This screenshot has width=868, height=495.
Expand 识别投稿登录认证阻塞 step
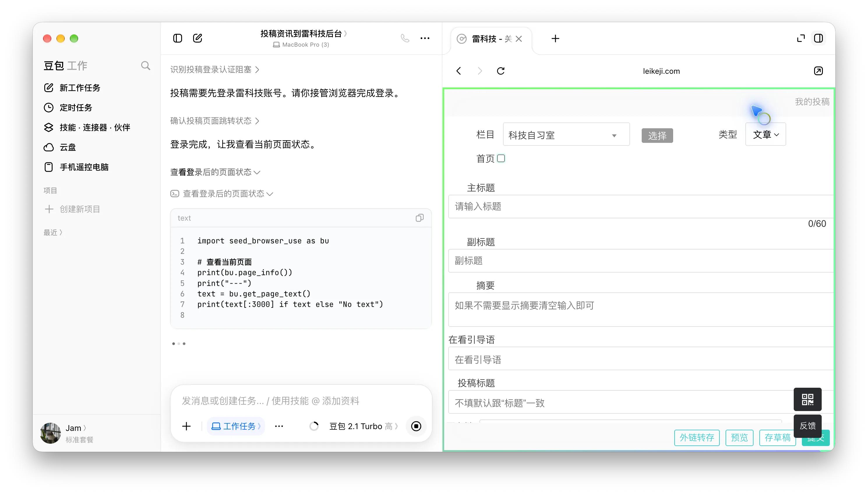click(215, 70)
